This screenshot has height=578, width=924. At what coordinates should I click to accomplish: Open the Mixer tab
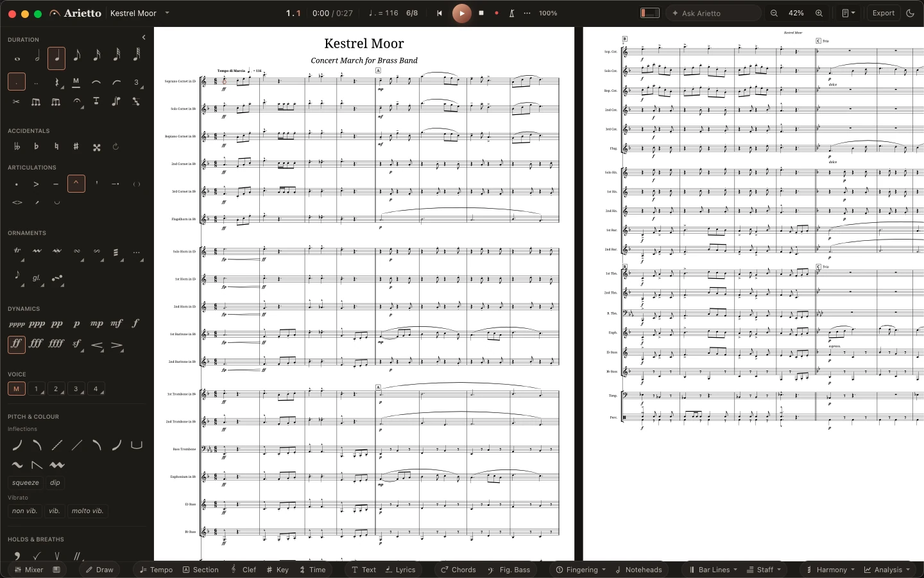tap(30, 570)
